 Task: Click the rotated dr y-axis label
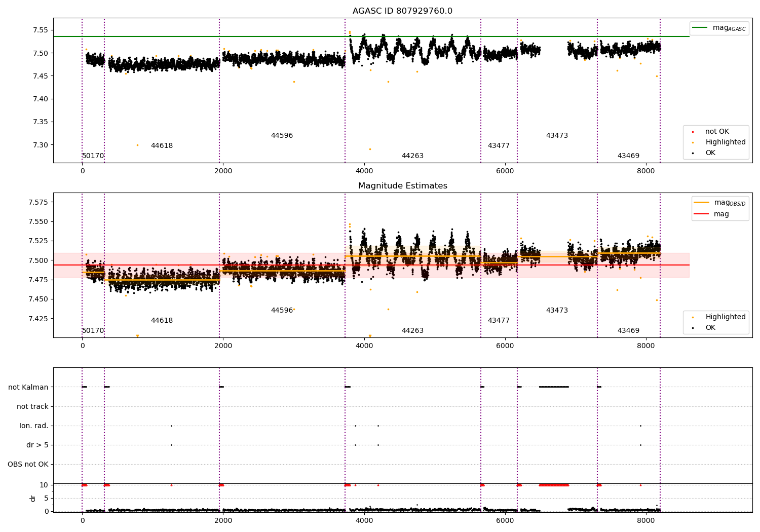click(x=33, y=498)
